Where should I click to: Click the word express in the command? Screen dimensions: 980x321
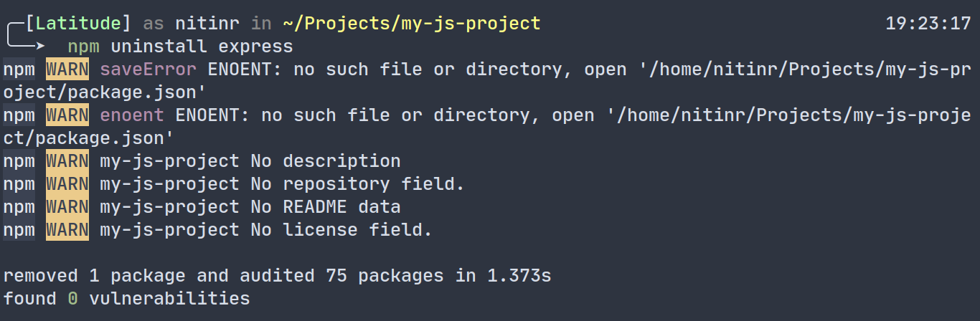point(261,47)
